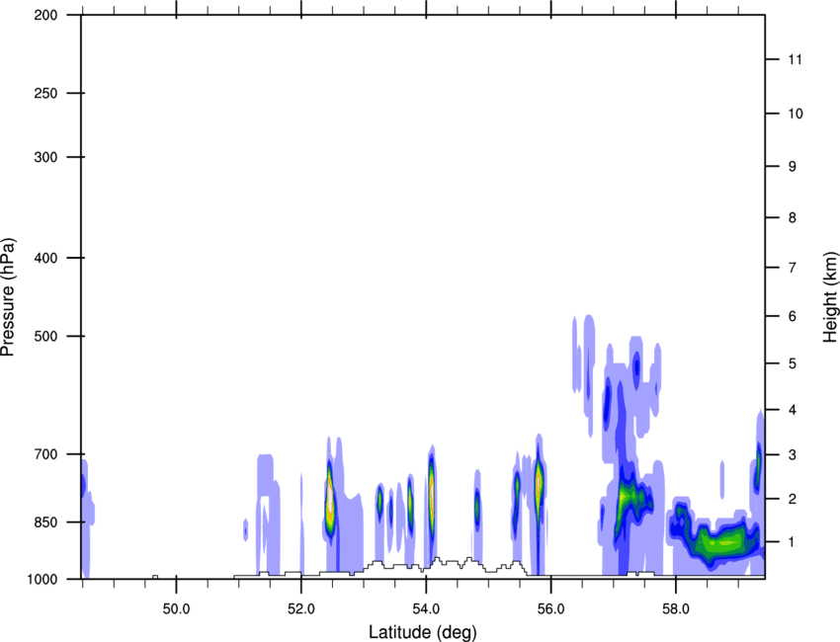Click the 50.0 latitude tick label
Viewport: 840px width, 642px height.
click(176, 609)
